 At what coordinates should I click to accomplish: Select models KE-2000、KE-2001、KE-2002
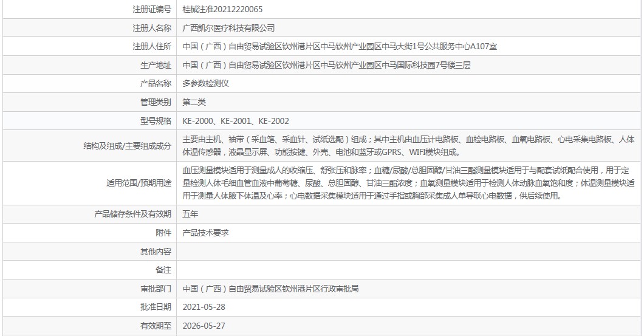coord(236,121)
